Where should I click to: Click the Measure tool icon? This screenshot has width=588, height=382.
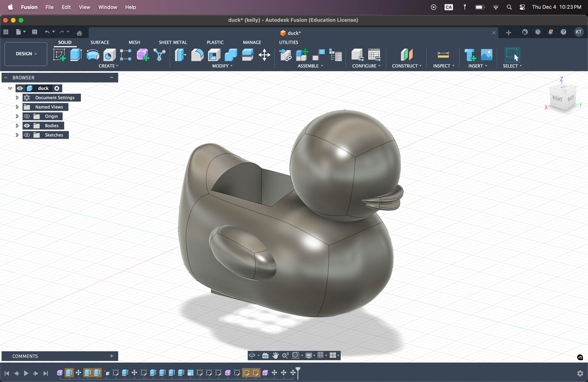(x=443, y=55)
